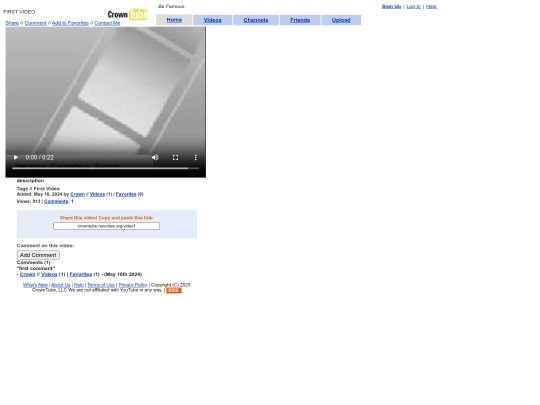
Task: Open the Privacy Policy footer link
Action: (133, 285)
